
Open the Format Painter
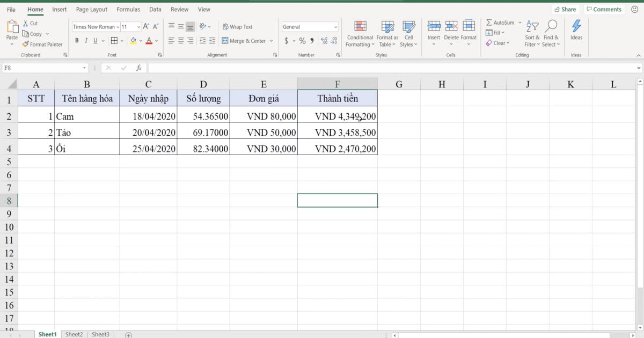coord(43,45)
